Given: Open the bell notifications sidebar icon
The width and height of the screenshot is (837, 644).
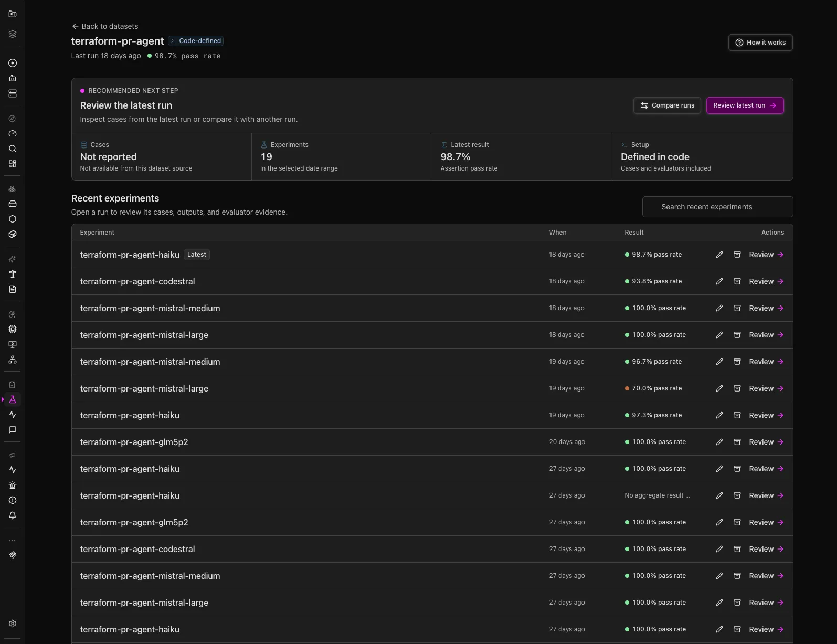Looking at the screenshot, I should click(x=13, y=515).
